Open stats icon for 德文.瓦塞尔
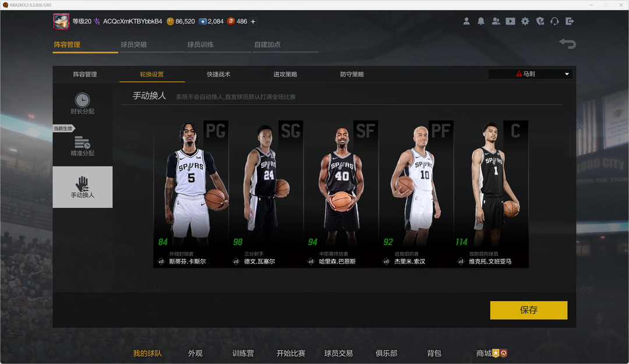This screenshot has height=364, width=629. tap(236, 261)
